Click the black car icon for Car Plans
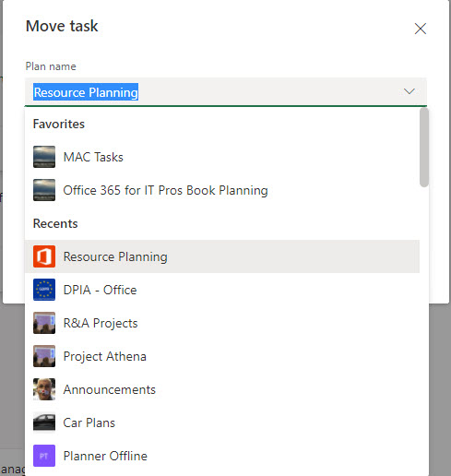Screen dimensions: 451x476 [x=44, y=422]
